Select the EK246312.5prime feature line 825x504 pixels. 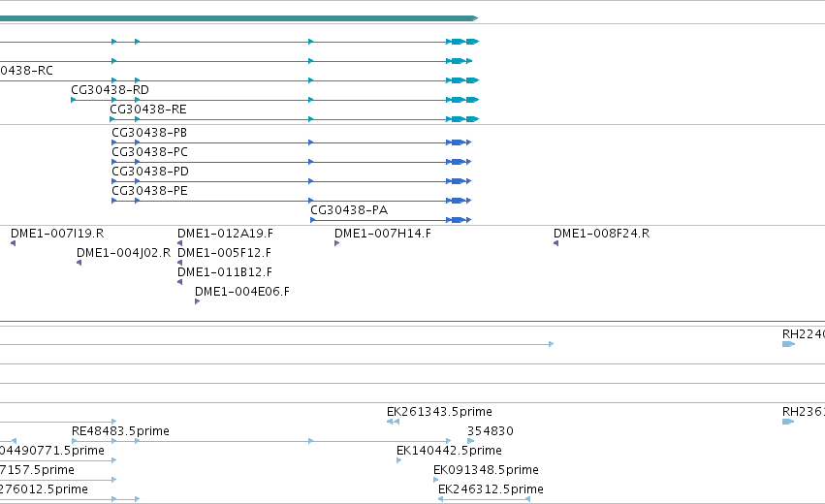click(484, 499)
